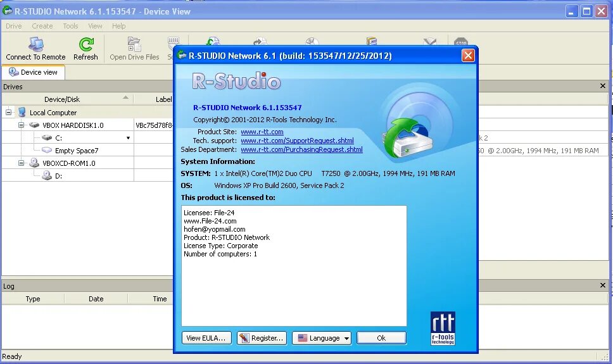Click the Log panel title

click(9, 286)
